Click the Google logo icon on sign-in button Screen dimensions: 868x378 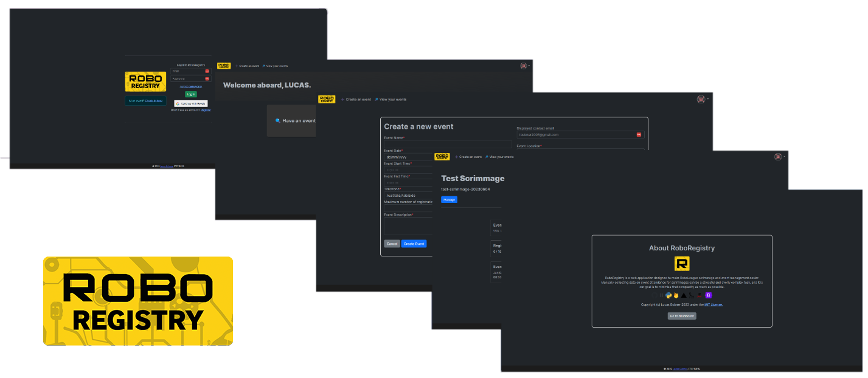pos(177,103)
